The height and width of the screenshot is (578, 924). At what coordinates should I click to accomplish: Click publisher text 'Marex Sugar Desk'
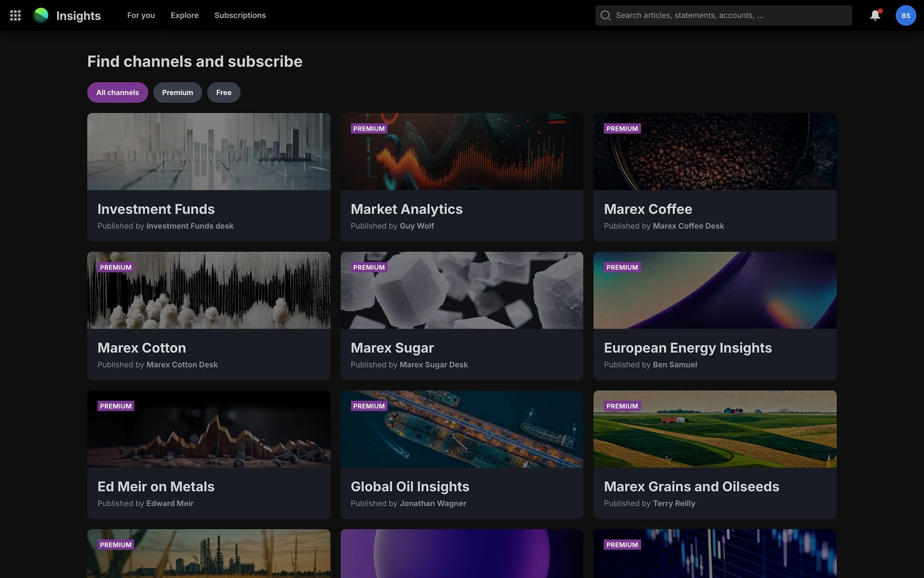pos(434,364)
